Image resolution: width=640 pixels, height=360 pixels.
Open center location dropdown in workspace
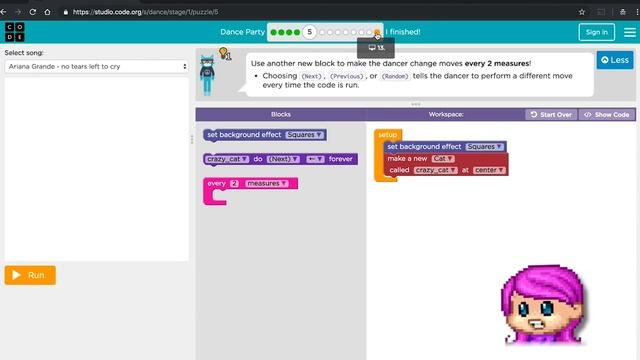[x=489, y=170]
